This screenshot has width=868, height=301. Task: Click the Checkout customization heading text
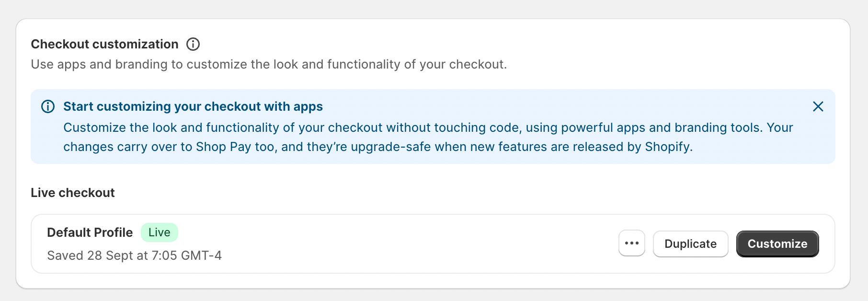coord(104,44)
